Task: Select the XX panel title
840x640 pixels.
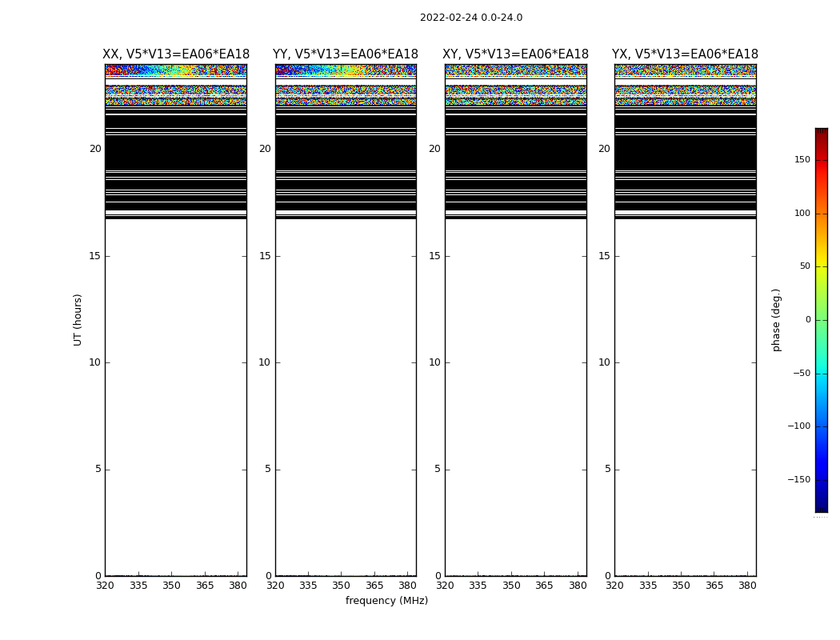Action: (175, 54)
